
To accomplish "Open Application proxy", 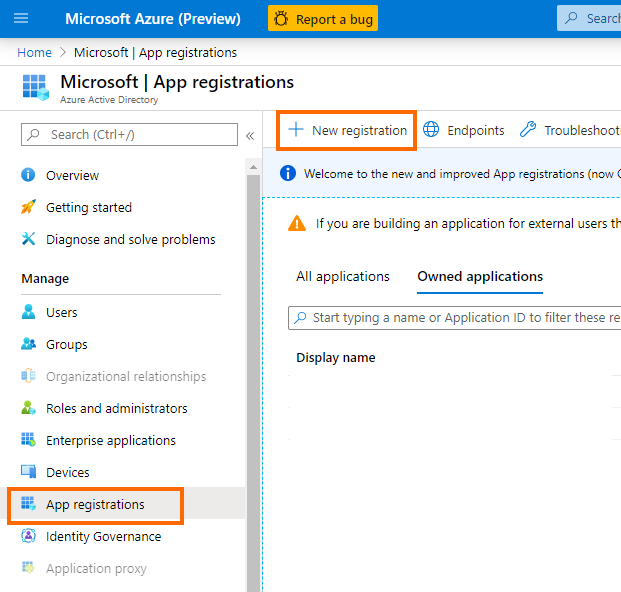I will [96, 569].
